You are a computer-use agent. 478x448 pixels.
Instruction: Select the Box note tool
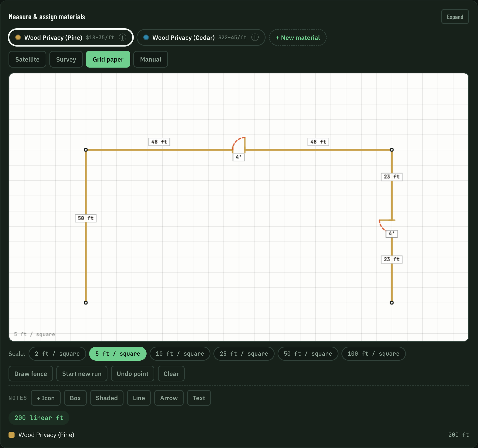coord(75,398)
